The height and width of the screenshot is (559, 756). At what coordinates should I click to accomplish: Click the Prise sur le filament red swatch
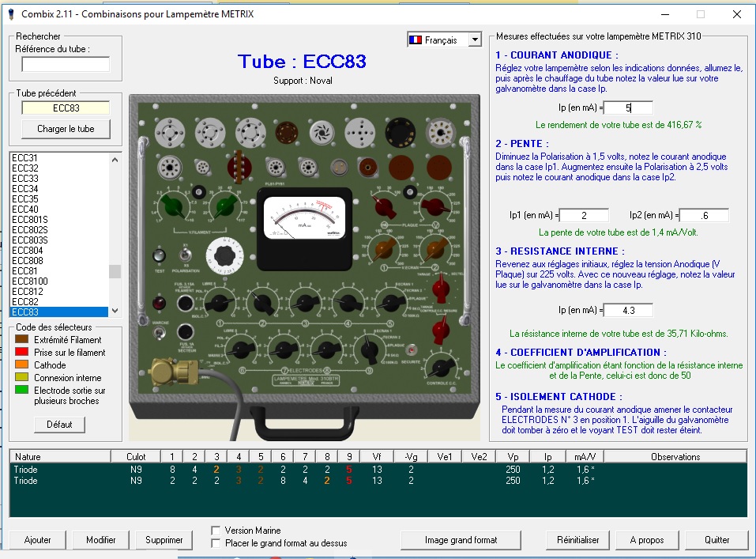(21, 351)
